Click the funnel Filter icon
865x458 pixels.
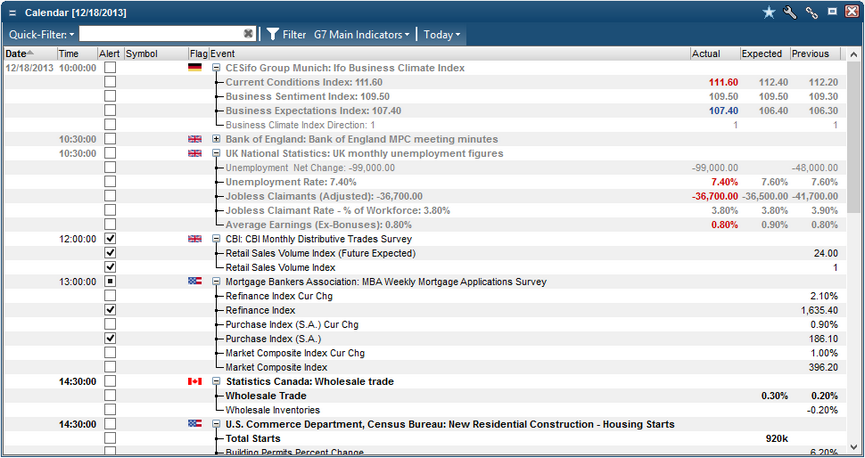coord(273,34)
